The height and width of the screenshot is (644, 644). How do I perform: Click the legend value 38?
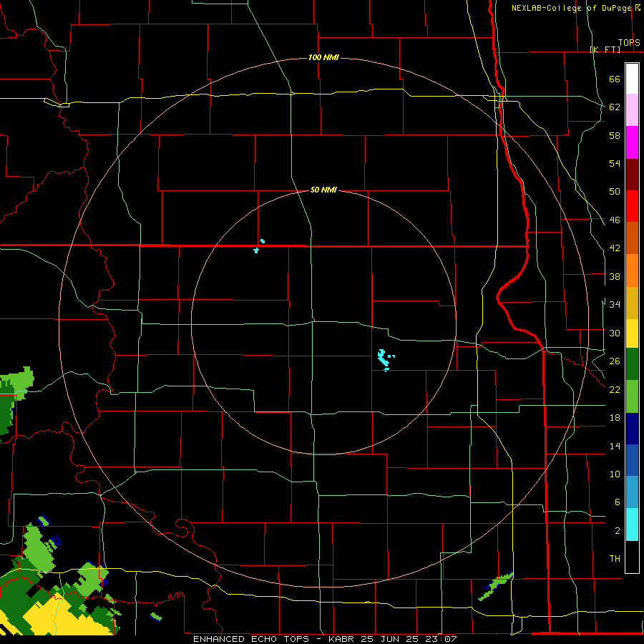pyautogui.click(x=615, y=277)
